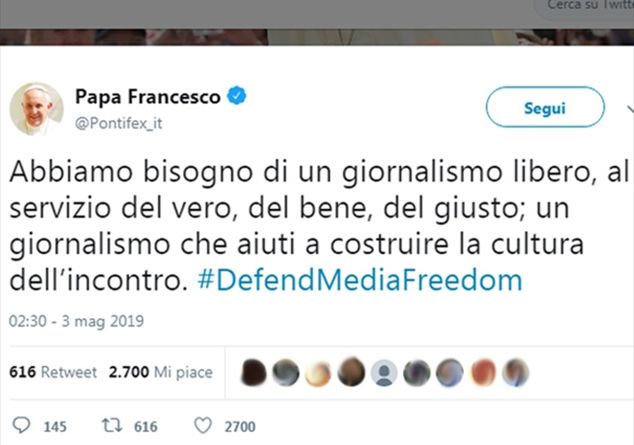Click the @Pontifex_it handle
Screen dimensions: 634x445
coord(118,123)
